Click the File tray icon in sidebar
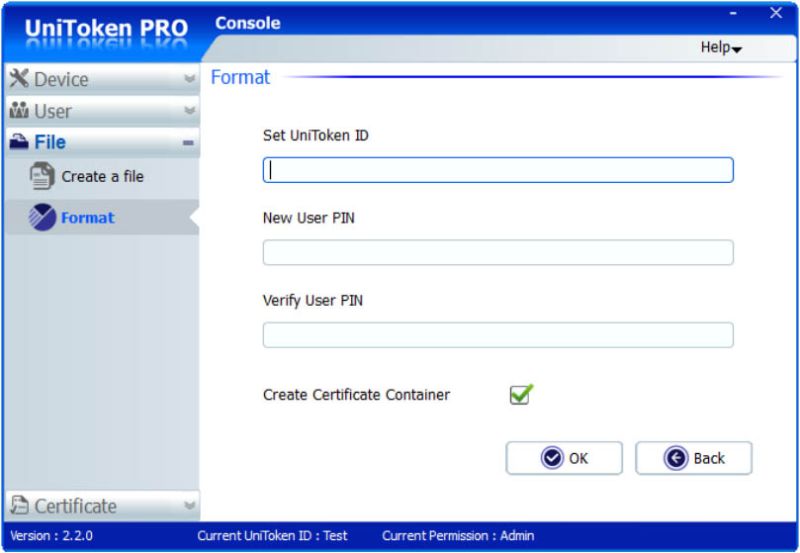Viewport: 800px width, 553px height. point(19,141)
